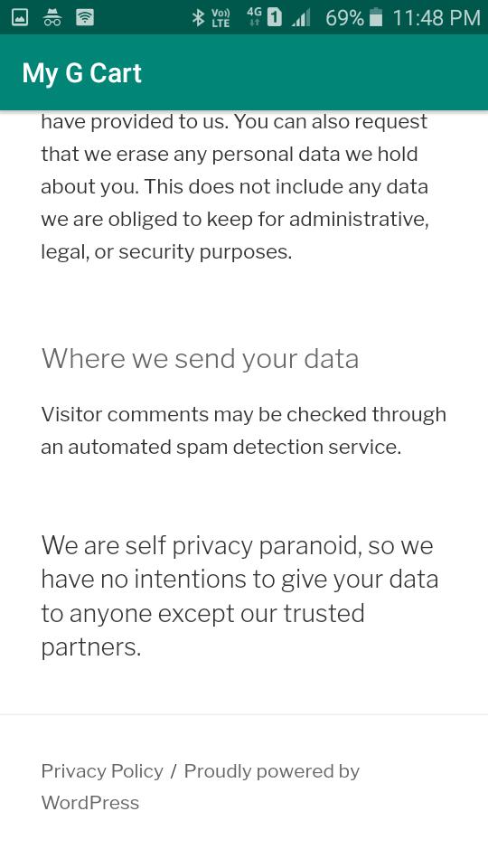Screen dimensions: 488x868
Task: Open the Privacy Policy footer link
Action: click(x=102, y=771)
